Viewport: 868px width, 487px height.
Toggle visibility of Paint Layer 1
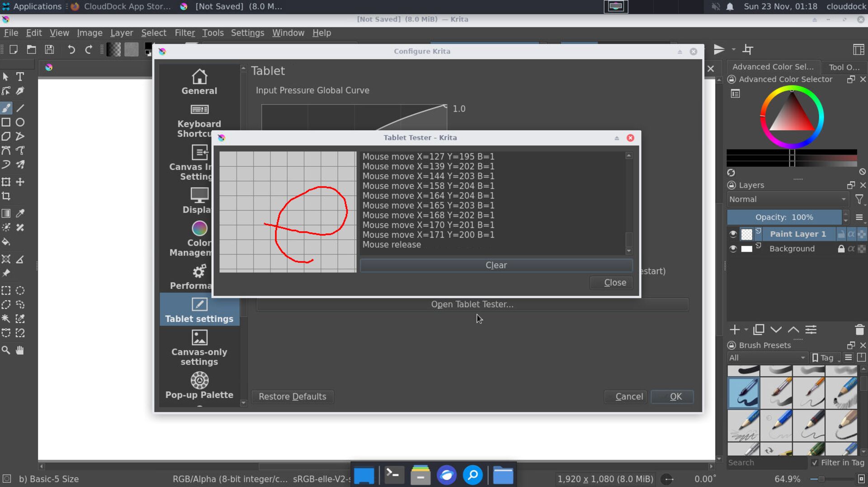coord(733,234)
